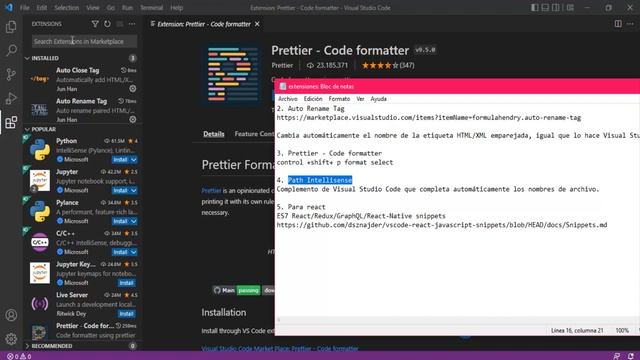Open Accounts icon in activity bar

[x=11, y=315]
